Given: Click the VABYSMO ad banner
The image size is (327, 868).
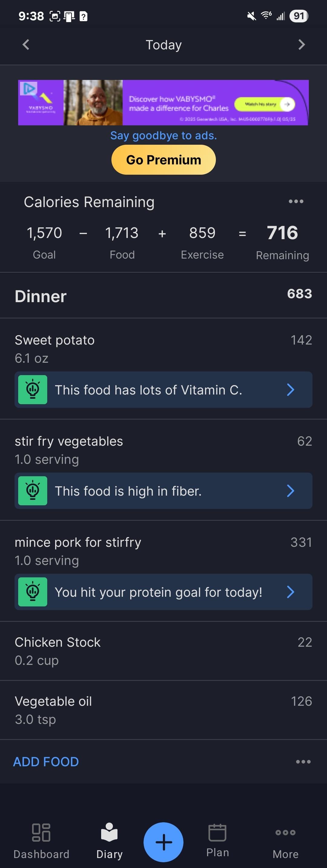Looking at the screenshot, I should click(x=163, y=102).
